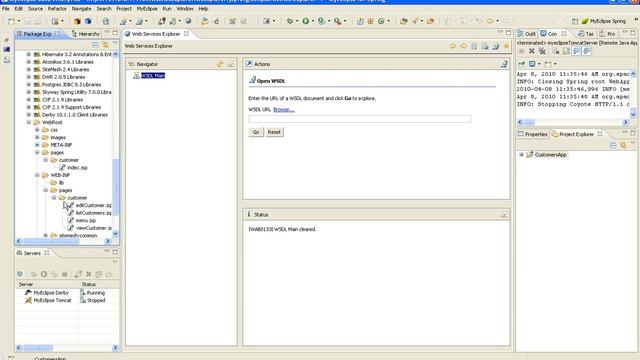
Task: Switch to the Properties tab
Action: click(x=533, y=134)
